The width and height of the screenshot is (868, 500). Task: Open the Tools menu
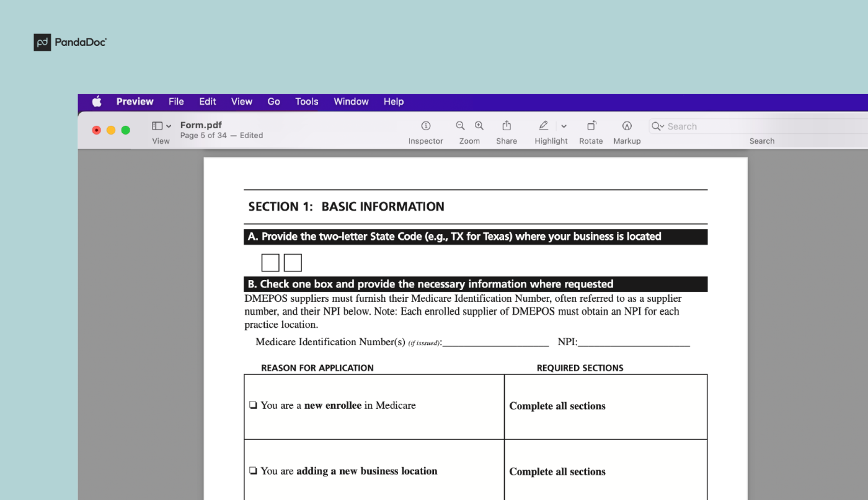pos(306,102)
